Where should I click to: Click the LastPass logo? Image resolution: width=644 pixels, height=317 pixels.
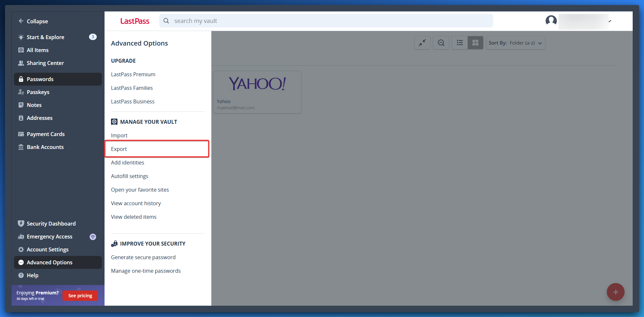135,21
